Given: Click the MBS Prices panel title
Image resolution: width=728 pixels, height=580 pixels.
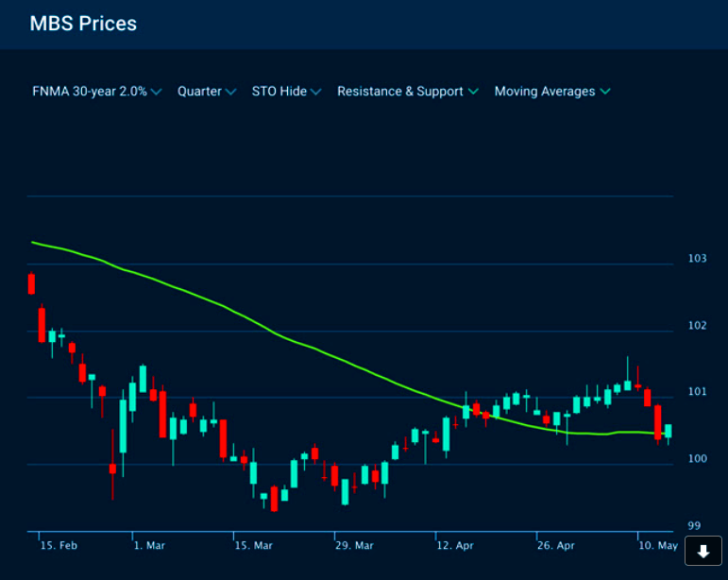Looking at the screenshot, I should coord(83,24).
